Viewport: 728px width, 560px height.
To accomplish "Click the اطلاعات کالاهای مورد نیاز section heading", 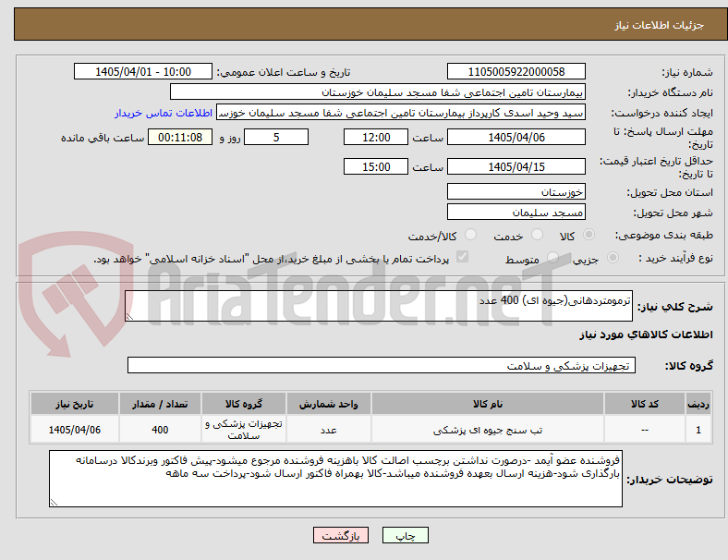I will (646, 335).
